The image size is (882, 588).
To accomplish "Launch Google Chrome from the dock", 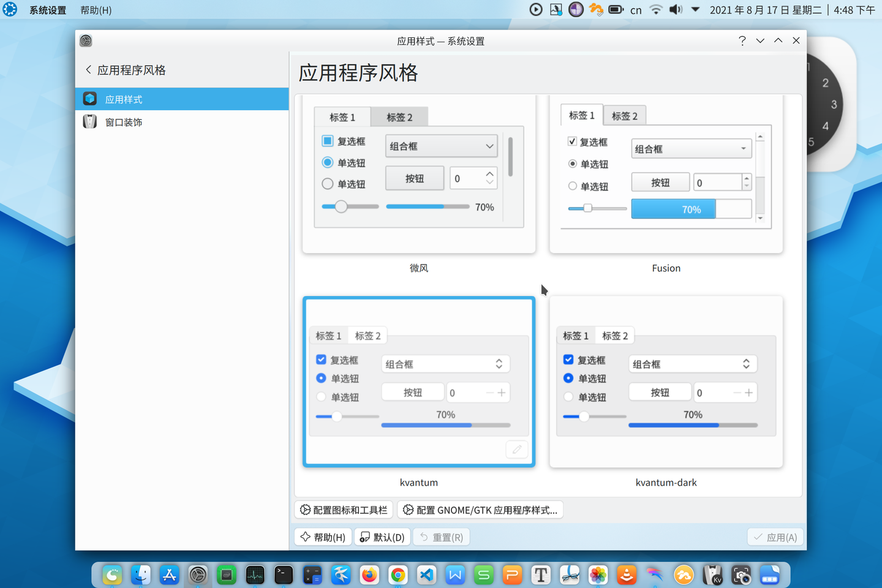I will (x=398, y=575).
